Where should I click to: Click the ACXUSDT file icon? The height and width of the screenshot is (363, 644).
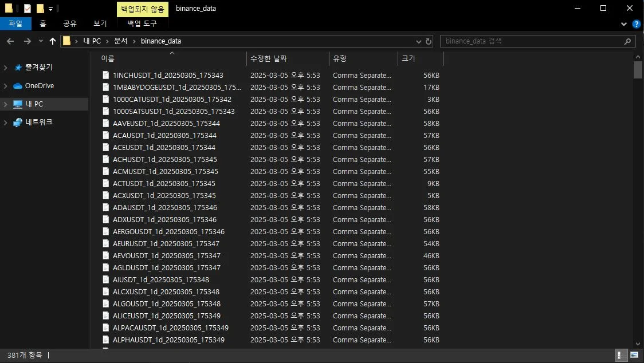[105, 195]
